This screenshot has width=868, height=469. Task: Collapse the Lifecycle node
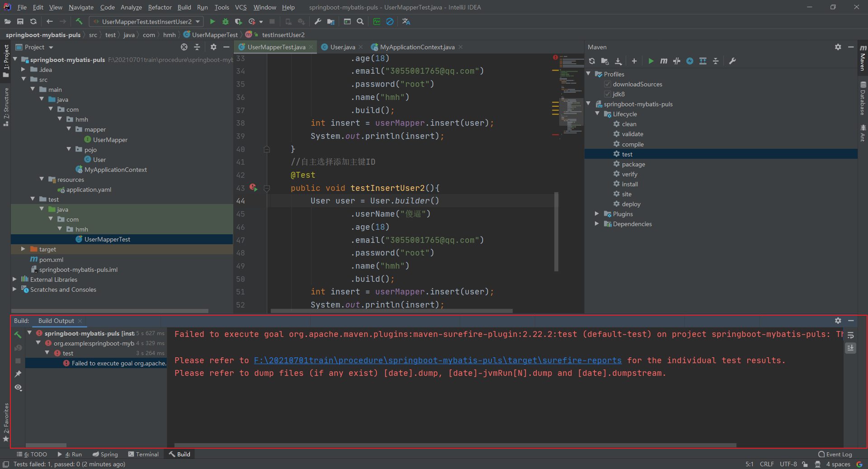(597, 114)
